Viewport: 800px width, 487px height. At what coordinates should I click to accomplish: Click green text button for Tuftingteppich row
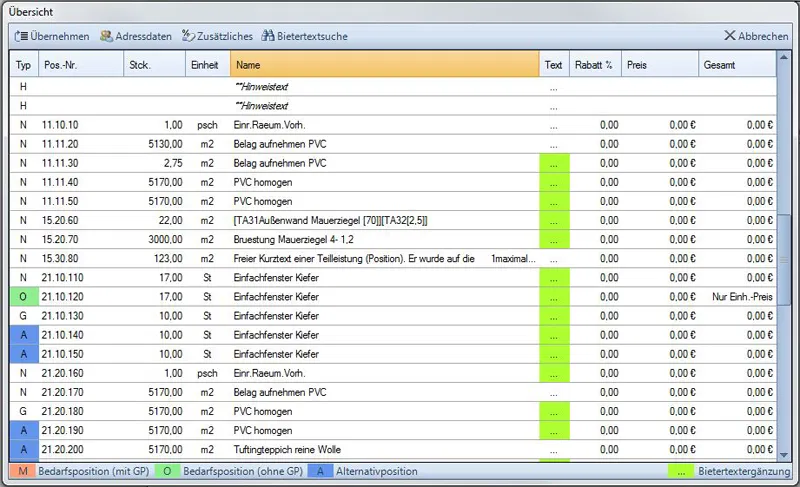553,450
